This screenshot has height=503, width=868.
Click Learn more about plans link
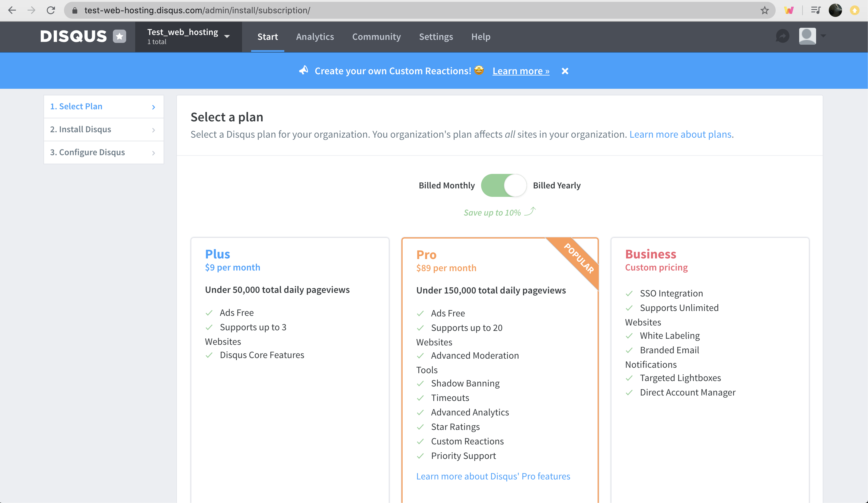[x=680, y=134]
